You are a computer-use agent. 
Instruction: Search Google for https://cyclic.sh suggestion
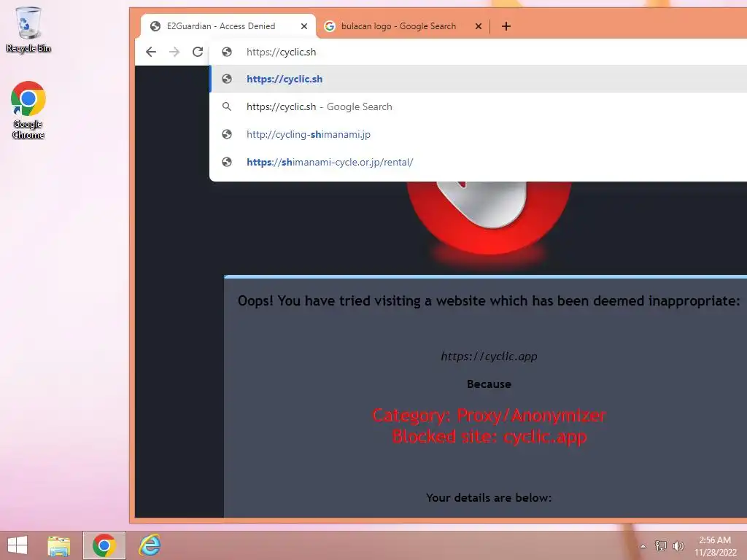pyautogui.click(x=478, y=106)
